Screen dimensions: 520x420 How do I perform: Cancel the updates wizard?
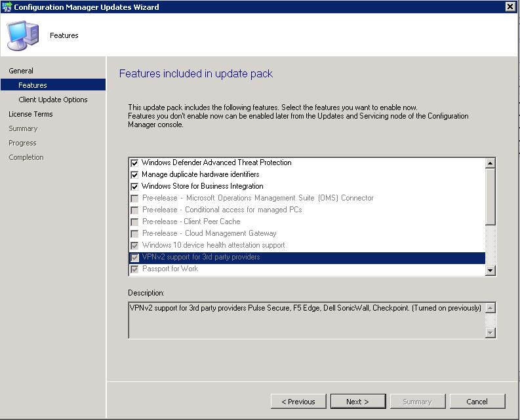pyautogui.click(x=477, y=402)
